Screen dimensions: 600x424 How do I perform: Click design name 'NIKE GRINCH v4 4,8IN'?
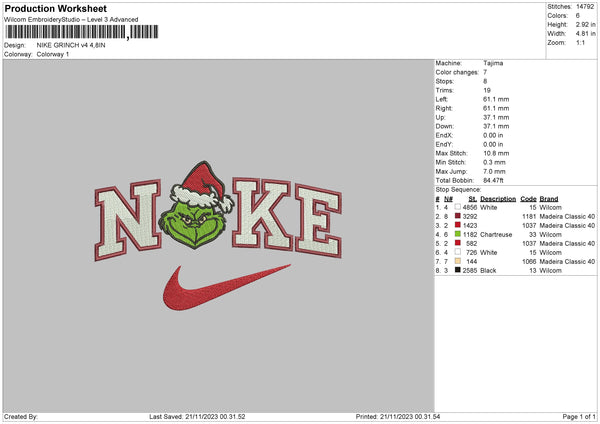pyautogui.click(x=71, y=45)
